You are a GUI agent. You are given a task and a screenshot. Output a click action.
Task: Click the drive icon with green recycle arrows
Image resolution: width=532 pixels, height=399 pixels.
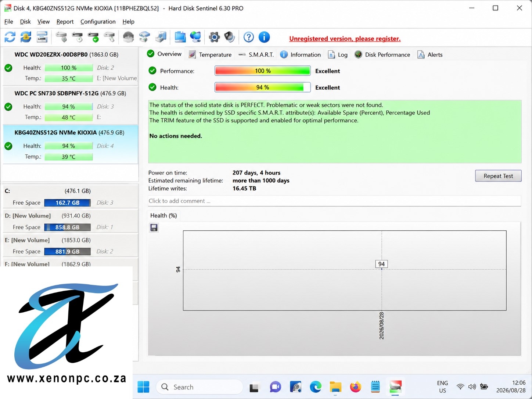click(144, 37)
